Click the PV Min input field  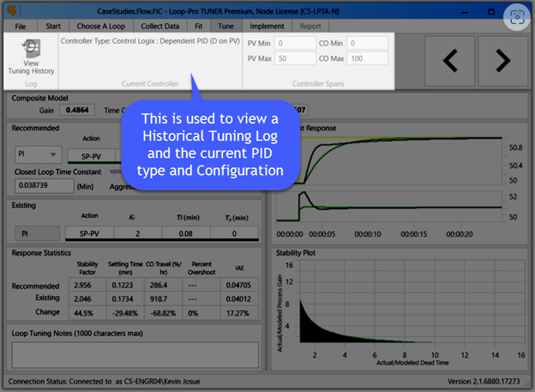coord(295,44)
